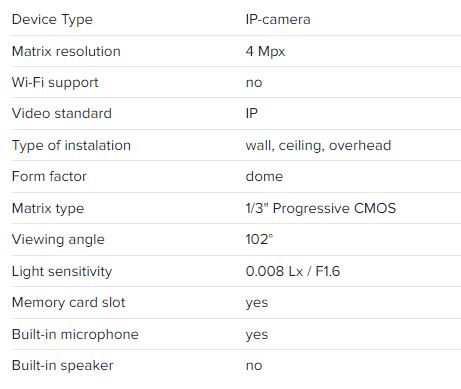Viewport: 461px width, 389px height.
Task: Click the Viewing angle label
Action: tap(58, 240)
